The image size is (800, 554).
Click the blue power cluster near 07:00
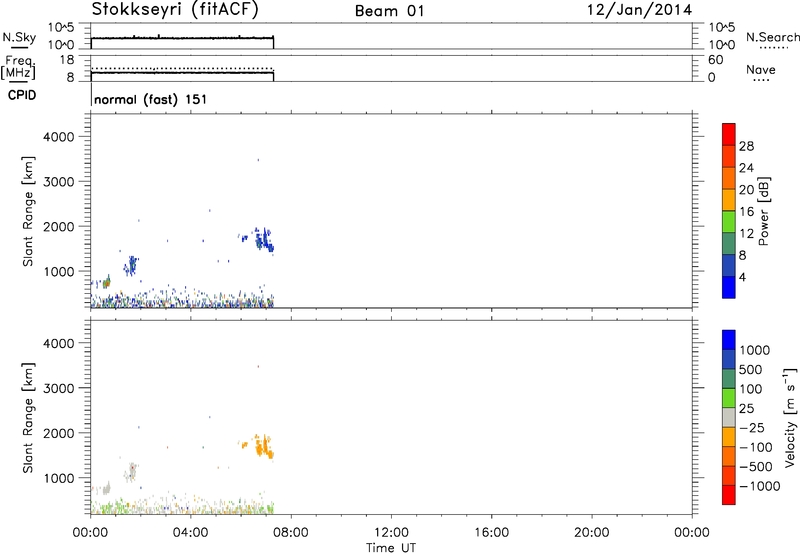[x=264, y=240]
